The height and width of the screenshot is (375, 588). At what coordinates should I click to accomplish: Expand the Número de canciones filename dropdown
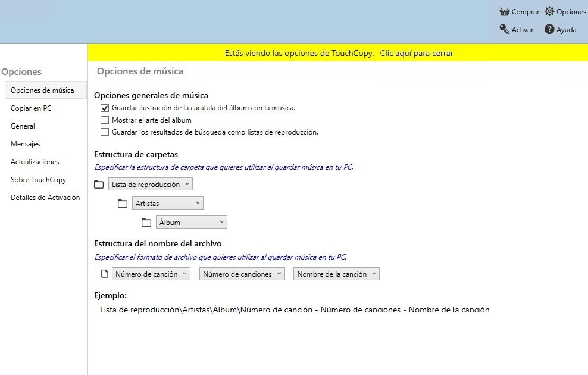(242, 274)
